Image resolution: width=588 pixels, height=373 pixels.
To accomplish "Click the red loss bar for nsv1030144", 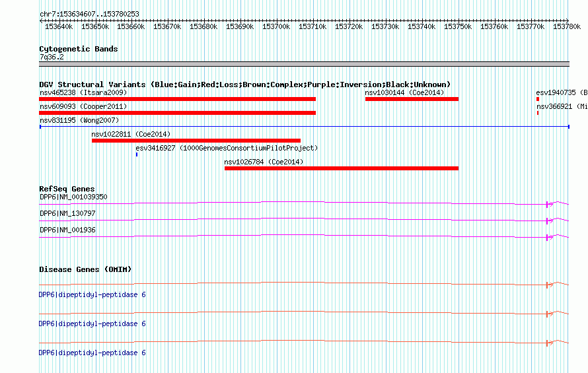I will 412,99.
